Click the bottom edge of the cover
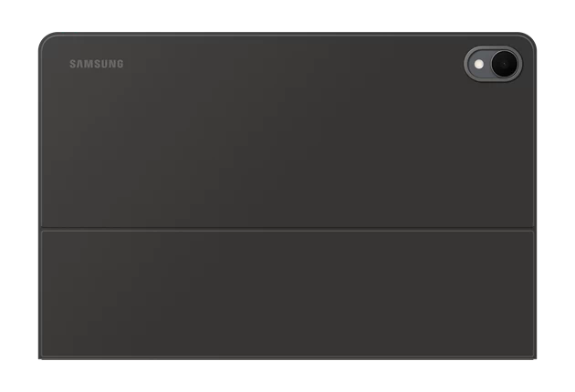 (x=287, y=357)
